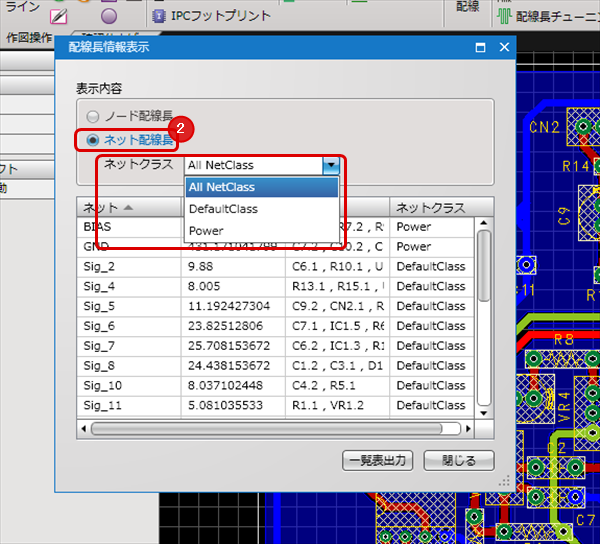The height and width of the screenshot is (544, 600).
Task: Choose DefaultClass from dropdown list
Action: click(x=262, y=209)
